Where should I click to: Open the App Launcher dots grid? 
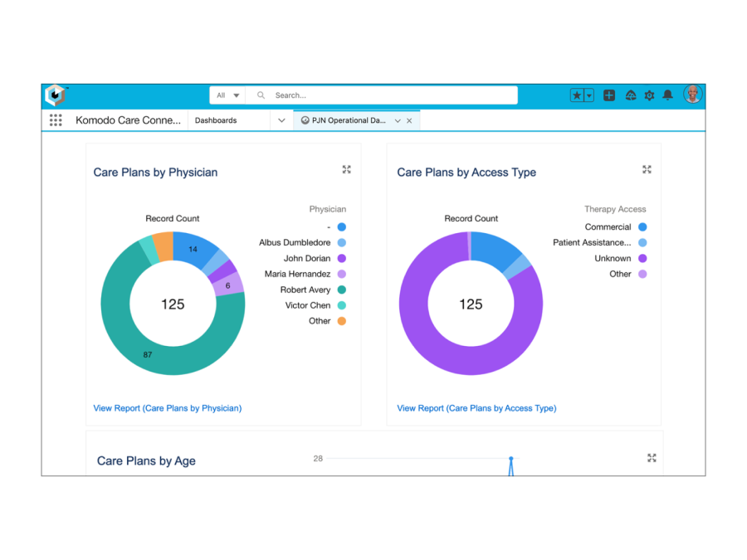[x=56, y=120]
